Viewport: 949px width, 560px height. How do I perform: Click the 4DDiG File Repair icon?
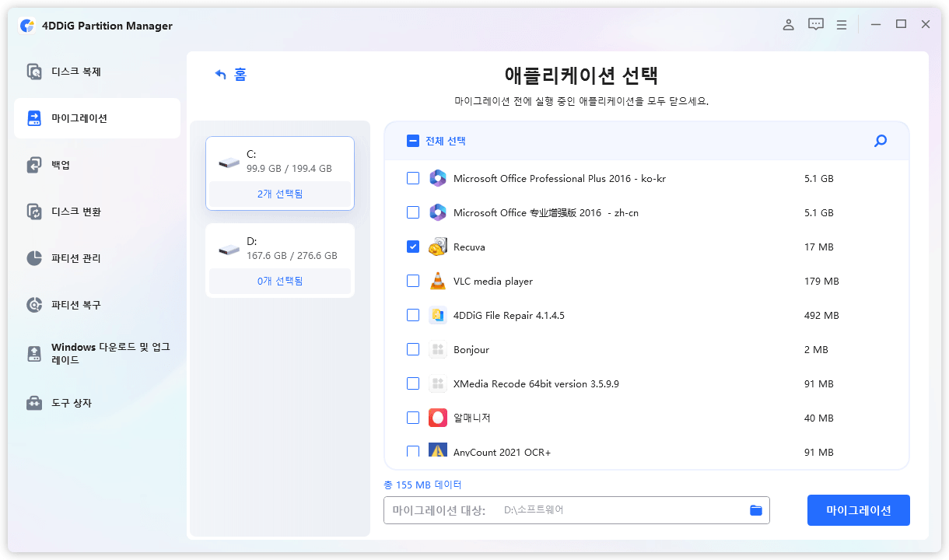(438, 315)
